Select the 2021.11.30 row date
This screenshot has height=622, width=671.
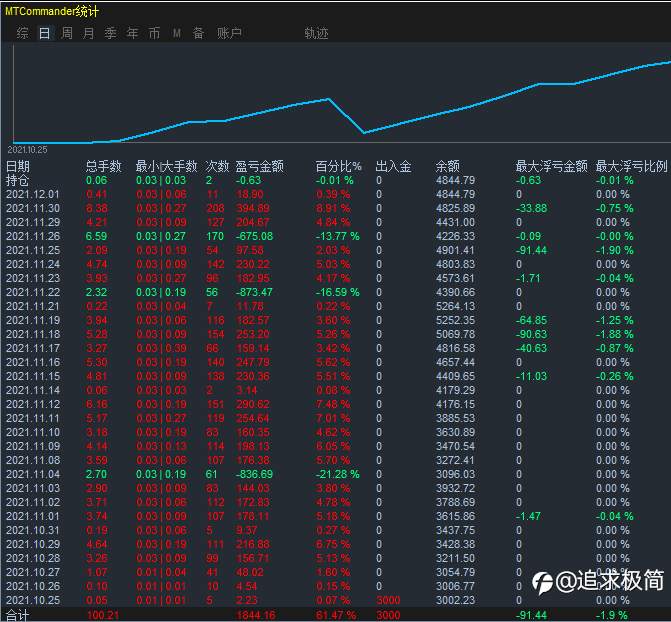click(x=33, y=208)
